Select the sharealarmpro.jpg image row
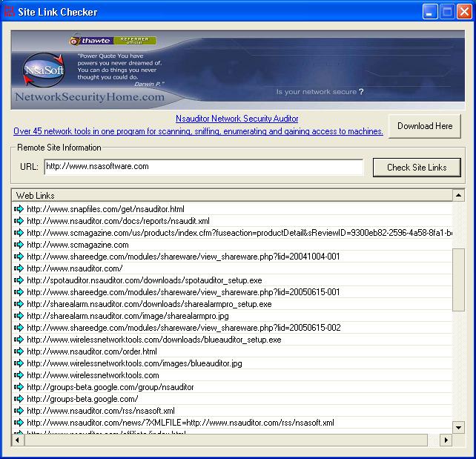 pos(232,315)
